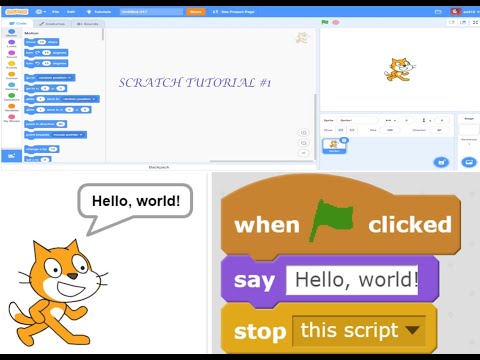480x360 pixels.
Task: Select the Variables block category
Action: [11, 108]
